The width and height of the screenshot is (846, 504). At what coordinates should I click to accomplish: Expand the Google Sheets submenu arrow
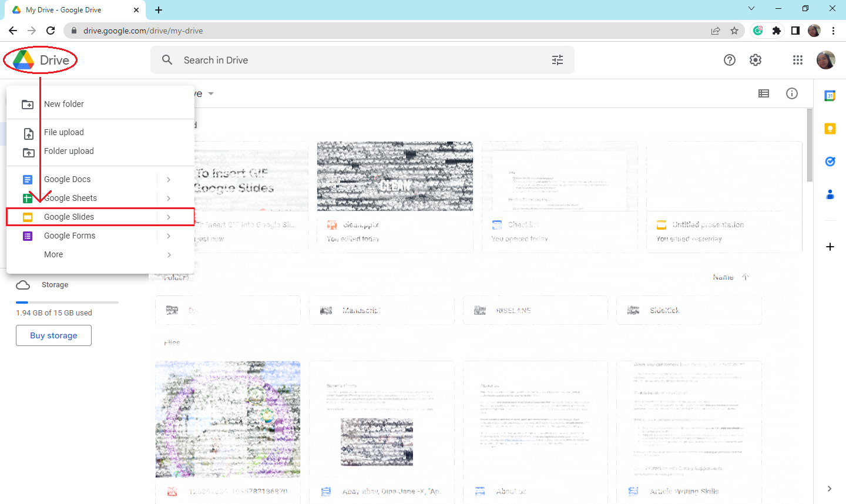click(x=169, y=199)
